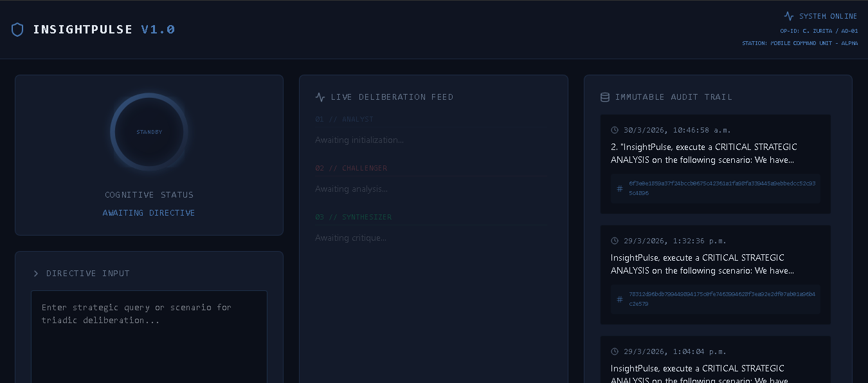Click the pulse icon beside SYSTEM ONLINE
The image size is (868, 383).
789,15
